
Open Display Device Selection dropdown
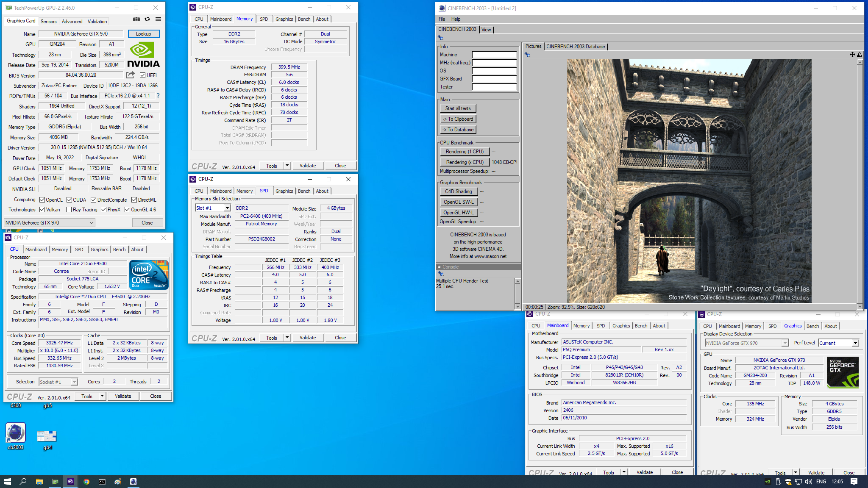[747, 343]
